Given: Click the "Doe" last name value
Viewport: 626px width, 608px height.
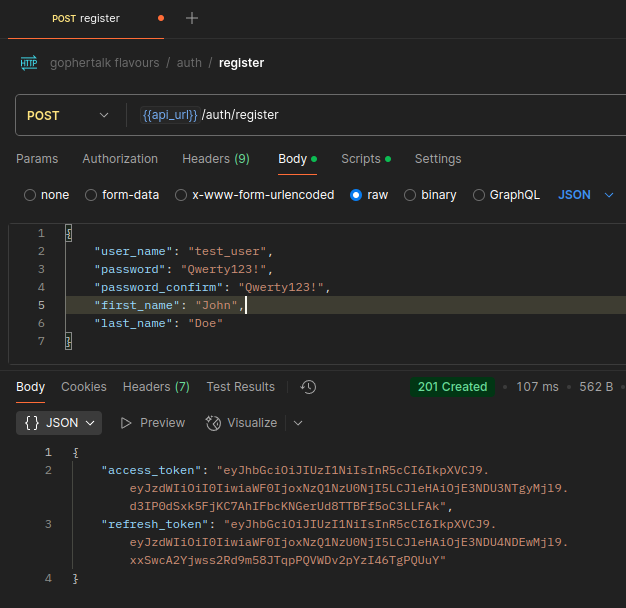Looking at the screenshot, I should pyautogui.click(x=205, y=323).
